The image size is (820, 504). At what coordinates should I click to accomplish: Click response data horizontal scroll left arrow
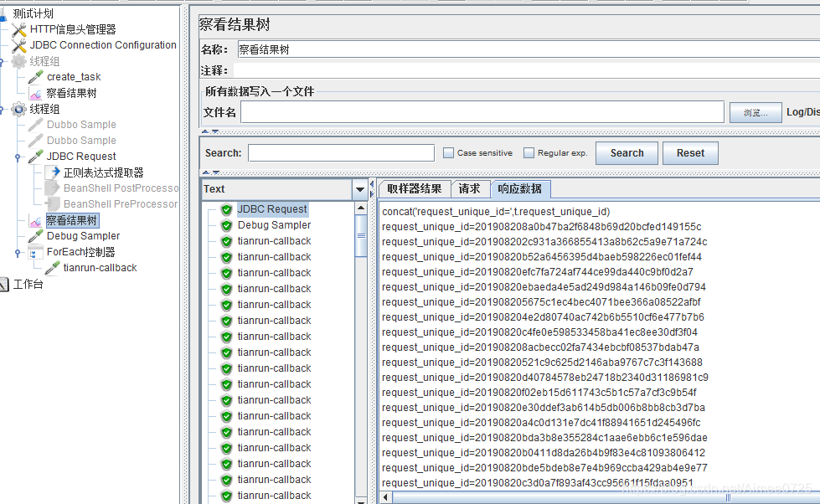coord(385,497)
